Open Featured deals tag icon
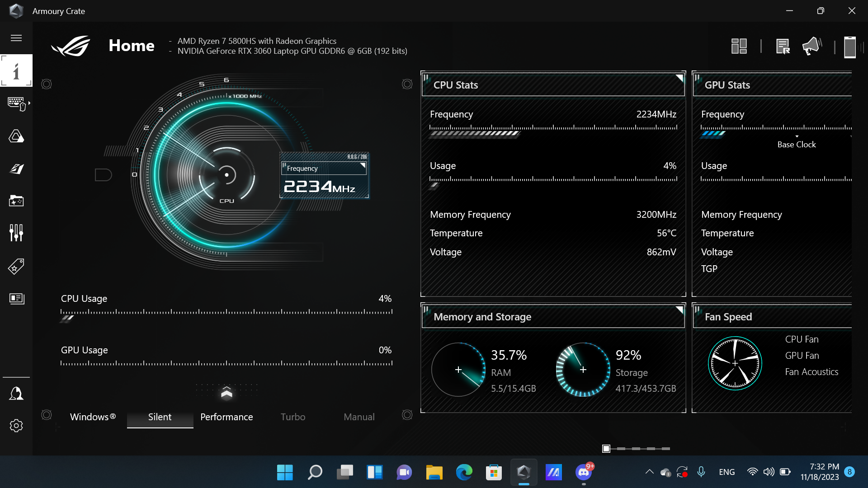 (16, 267)
